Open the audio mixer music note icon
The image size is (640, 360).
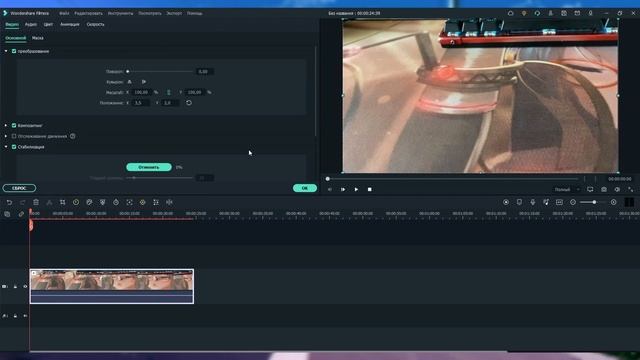click(x=546, y=202)
